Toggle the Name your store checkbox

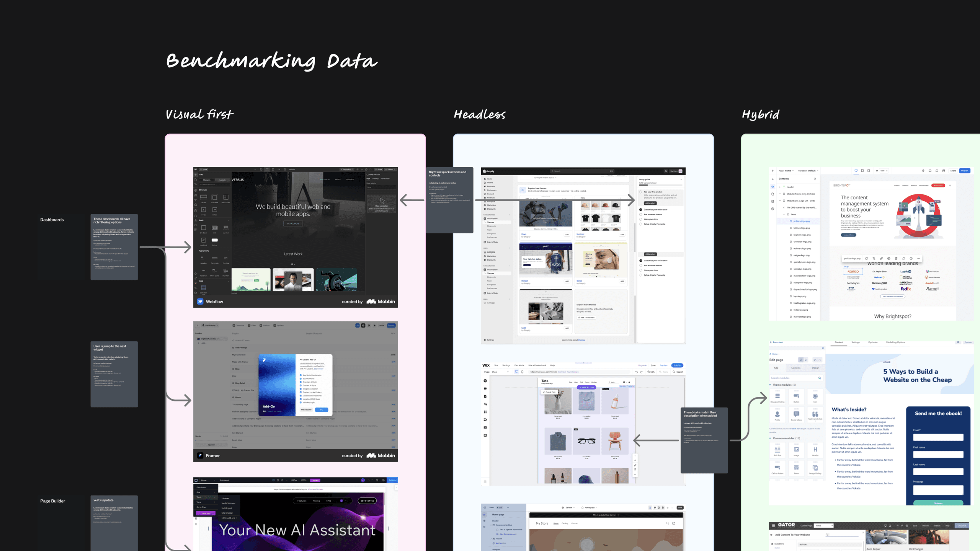pyautogui.click(x=641, y=219)
